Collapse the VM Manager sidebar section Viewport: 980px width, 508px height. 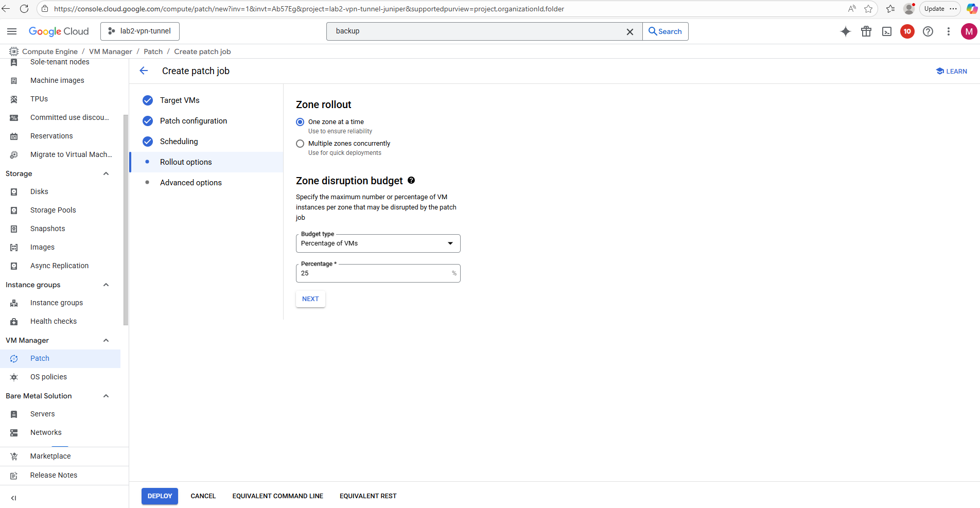click(106, 340)
